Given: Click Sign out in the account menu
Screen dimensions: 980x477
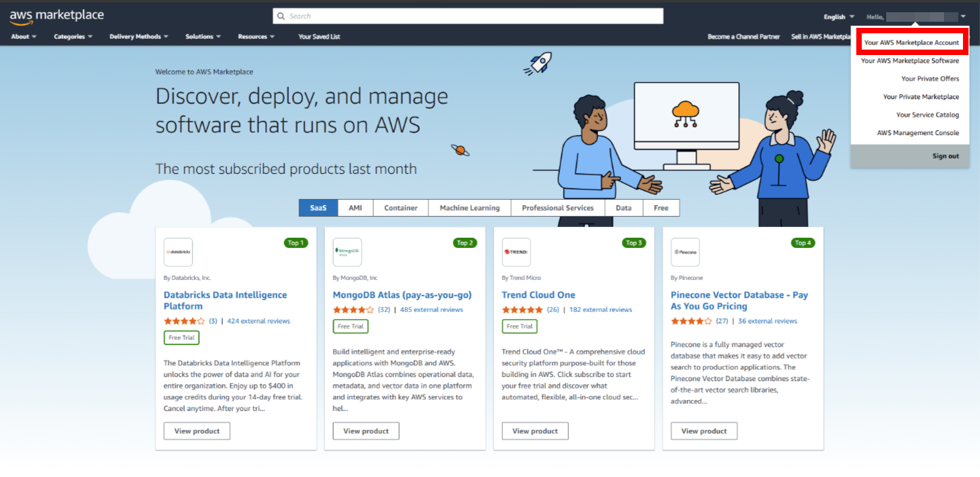Looking at the screenshot, I should [945, 155].
